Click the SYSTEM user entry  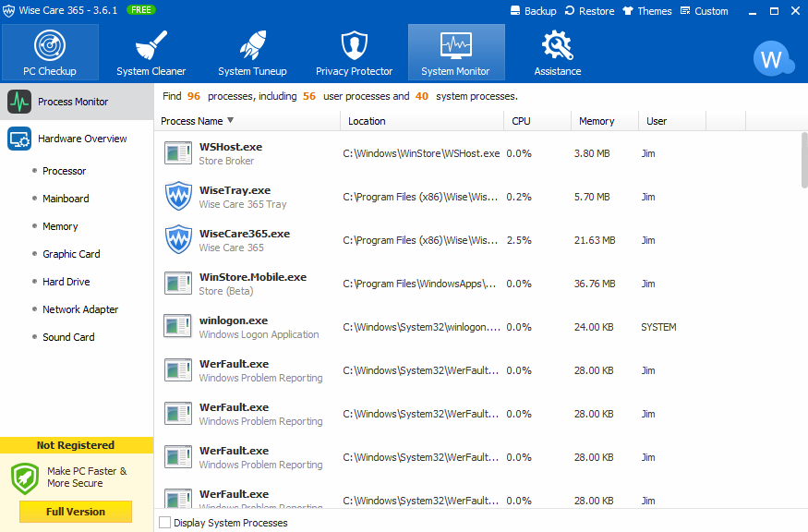(x=658, y=327)
